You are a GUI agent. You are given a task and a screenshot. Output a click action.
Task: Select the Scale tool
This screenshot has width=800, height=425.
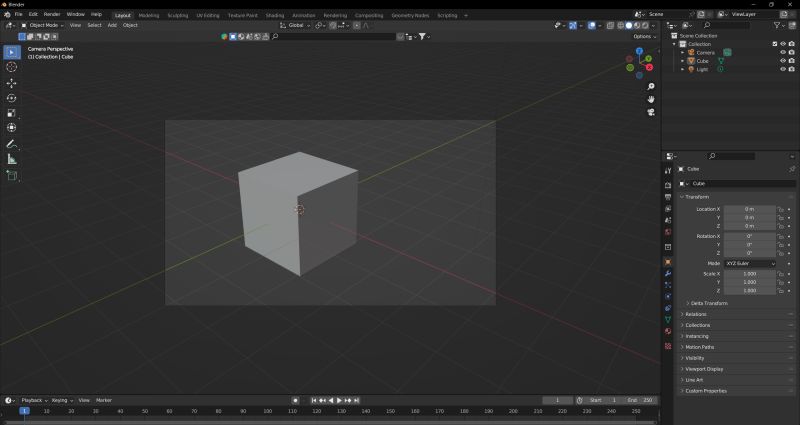[12, 113]
